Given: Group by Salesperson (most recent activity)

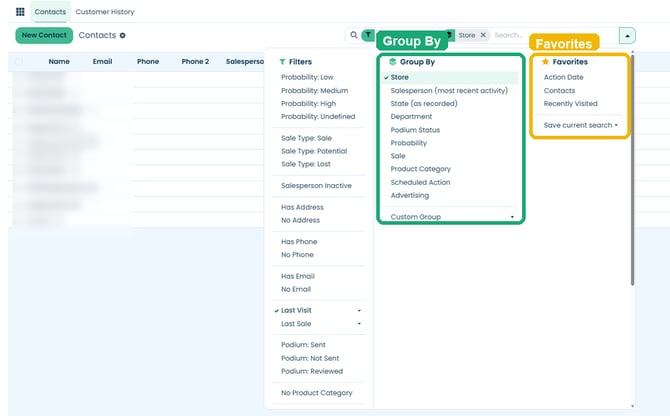Looking at the screenshot, I should [x=449, y=91].
